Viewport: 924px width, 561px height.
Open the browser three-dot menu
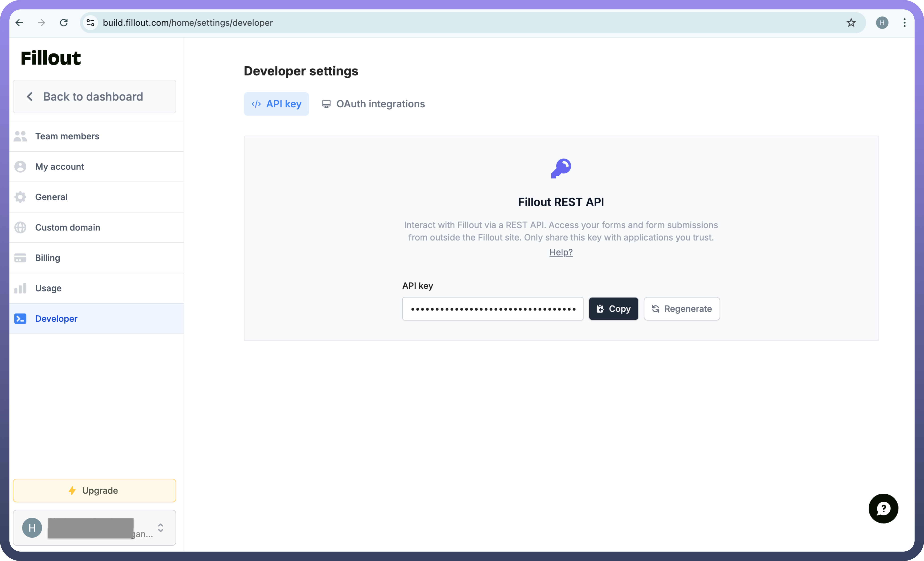tap(904, 23)
